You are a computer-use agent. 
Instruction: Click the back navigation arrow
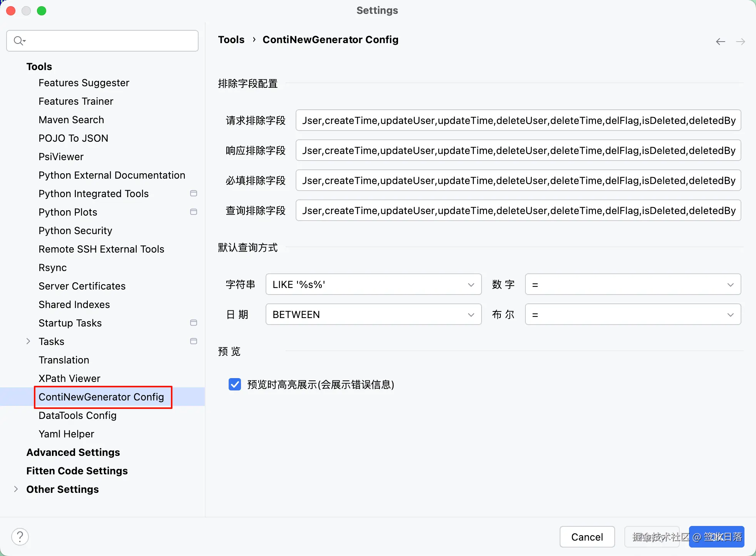click(721, 42)
